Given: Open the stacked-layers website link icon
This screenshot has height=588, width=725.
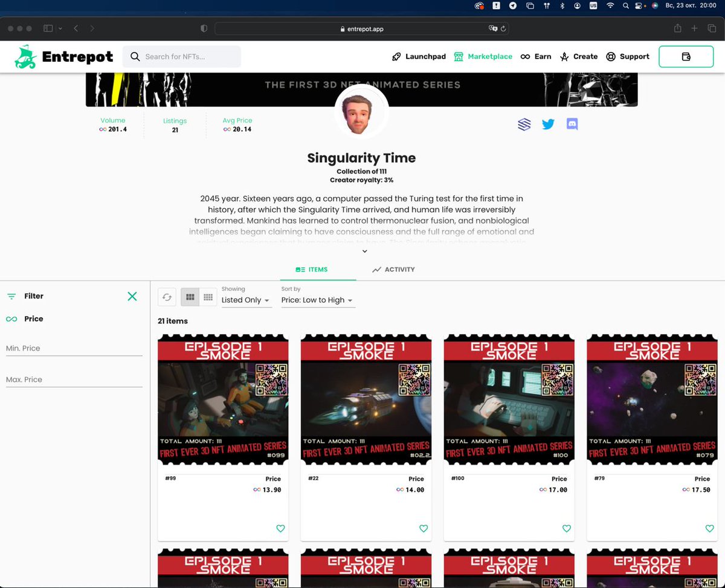Looking at the screenshot, I should [524, 124].
